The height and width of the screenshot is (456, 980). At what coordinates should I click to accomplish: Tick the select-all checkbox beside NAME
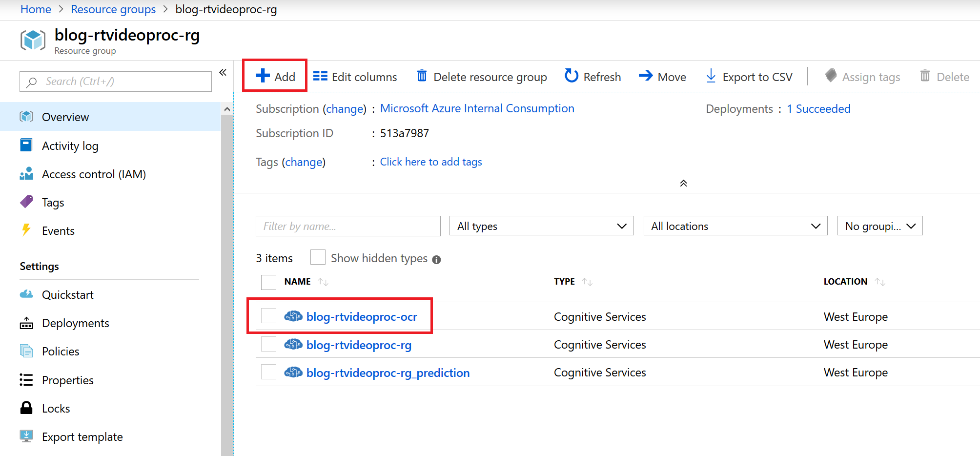pyautogui.click(x=268, y=282)
